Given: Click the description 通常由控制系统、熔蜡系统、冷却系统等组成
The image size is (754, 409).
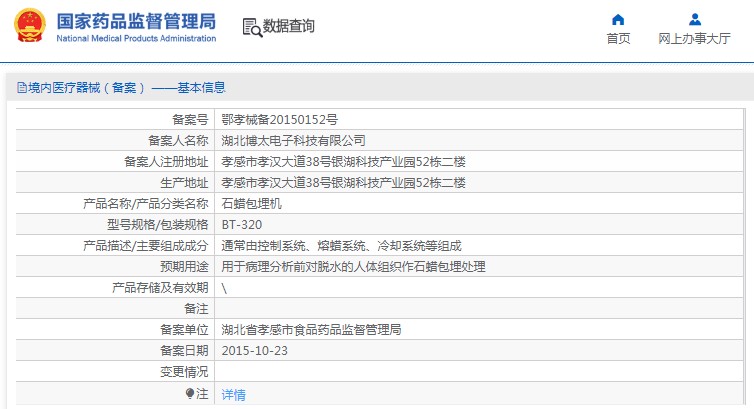Looking at the screenshot, I should pyautogui.click(x=341, y=246).
